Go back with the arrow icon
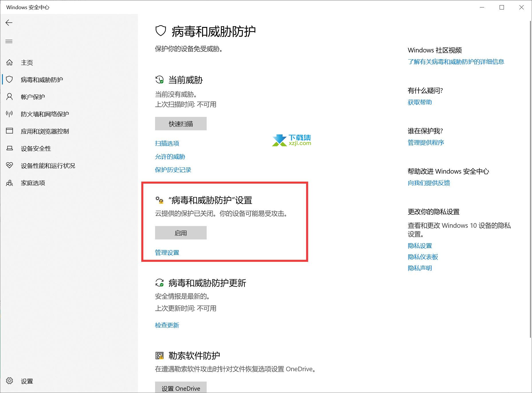 click(9, 23)
